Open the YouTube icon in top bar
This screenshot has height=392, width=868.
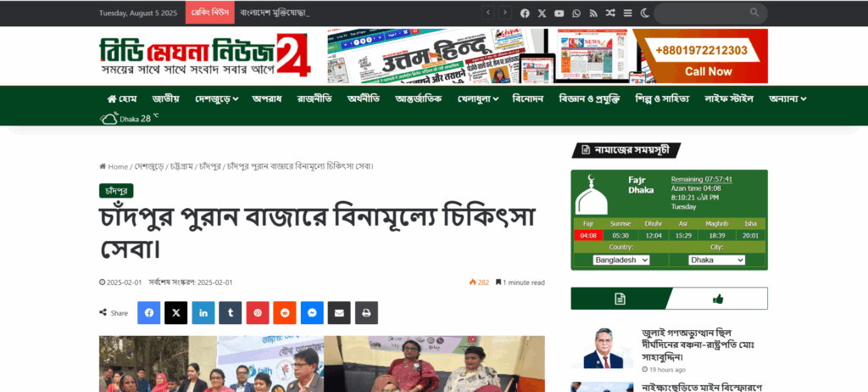click(559, 14)
